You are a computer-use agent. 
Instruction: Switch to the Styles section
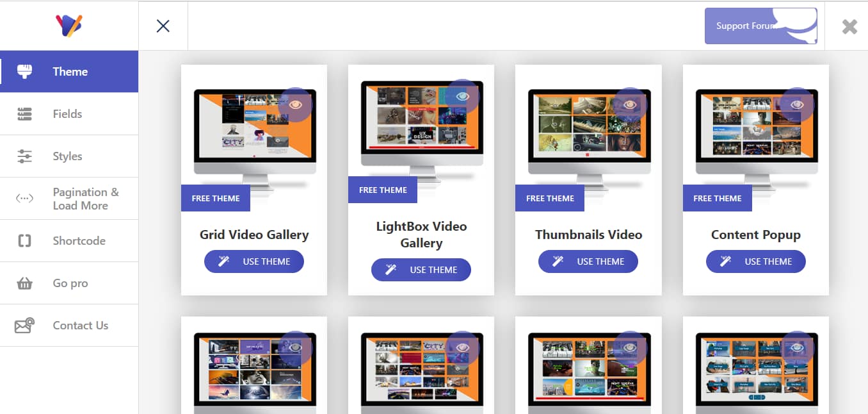67,156
